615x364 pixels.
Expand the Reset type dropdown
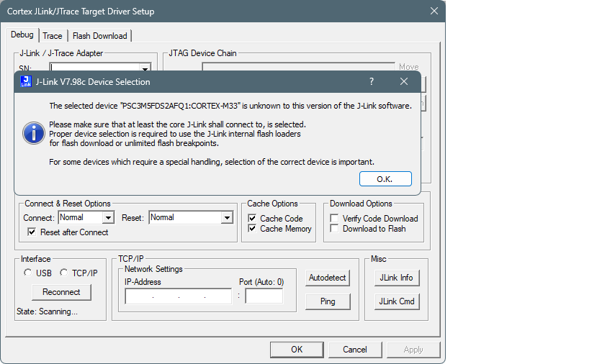(x=227, y=218)
